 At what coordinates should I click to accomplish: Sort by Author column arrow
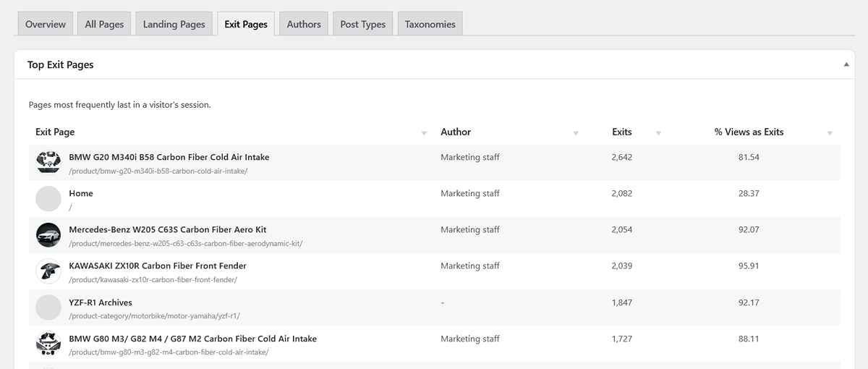coord(576,133)
